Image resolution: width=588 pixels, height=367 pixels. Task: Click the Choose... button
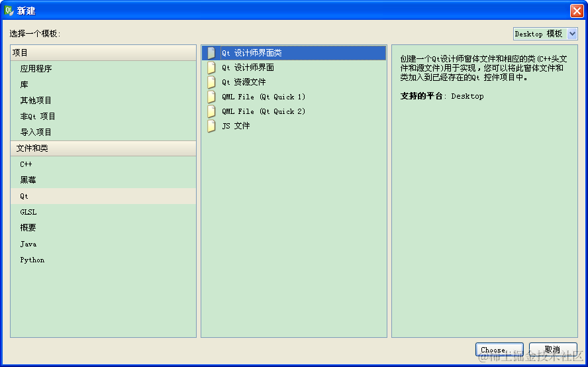click(x=499, y=350)
